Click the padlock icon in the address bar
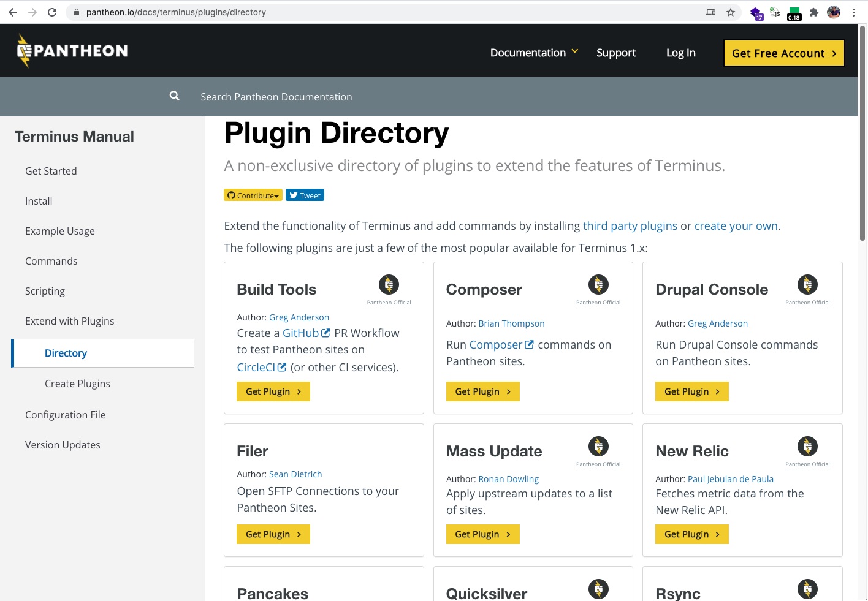868x601 pixels. pos(77,12)
